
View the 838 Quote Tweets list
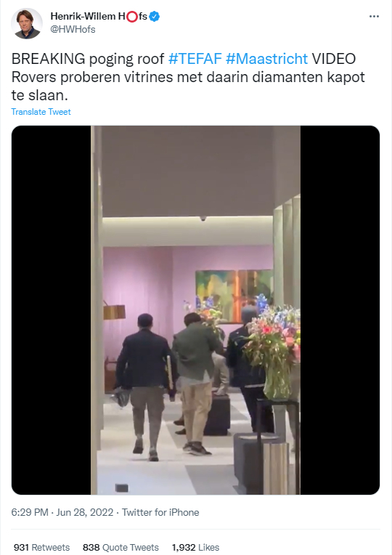point(121,547)
